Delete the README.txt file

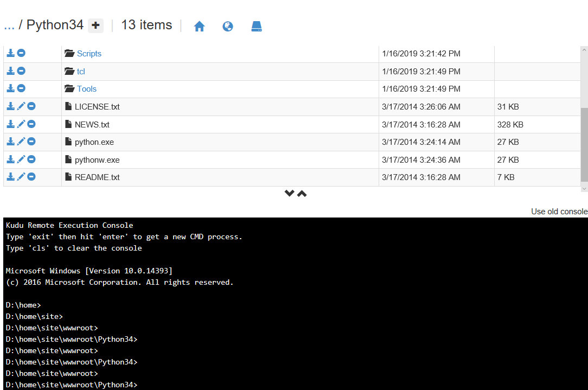(x=31, y=177)
